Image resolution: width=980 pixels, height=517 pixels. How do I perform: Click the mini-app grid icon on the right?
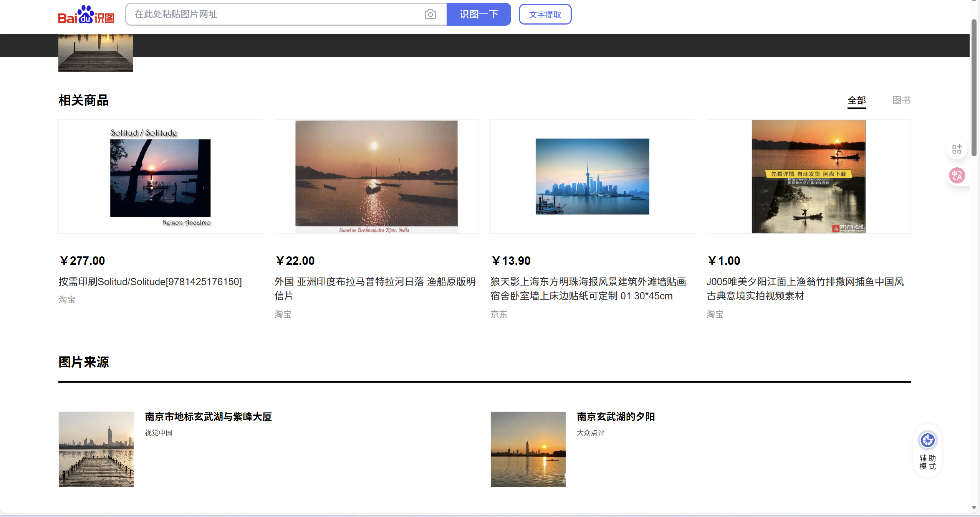(957, 149)
